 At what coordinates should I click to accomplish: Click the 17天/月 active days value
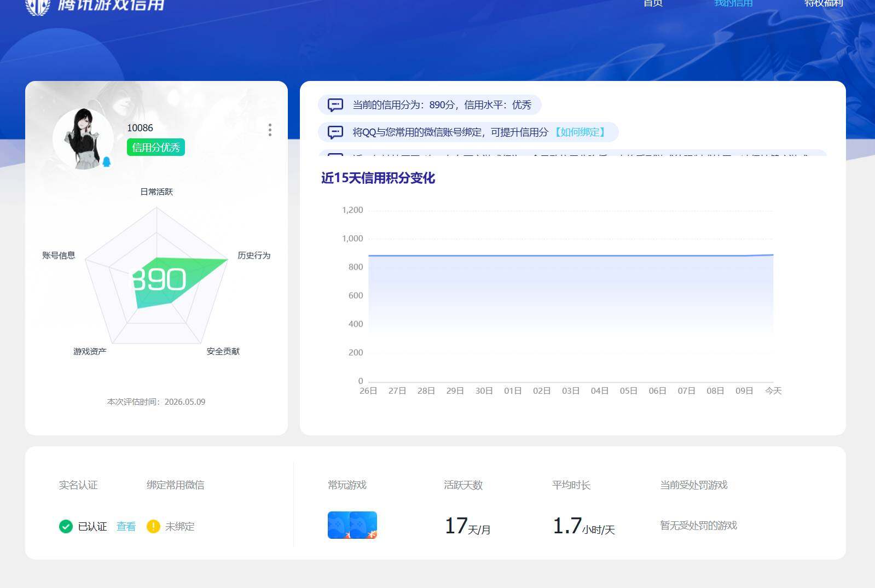tap(467, 526)
